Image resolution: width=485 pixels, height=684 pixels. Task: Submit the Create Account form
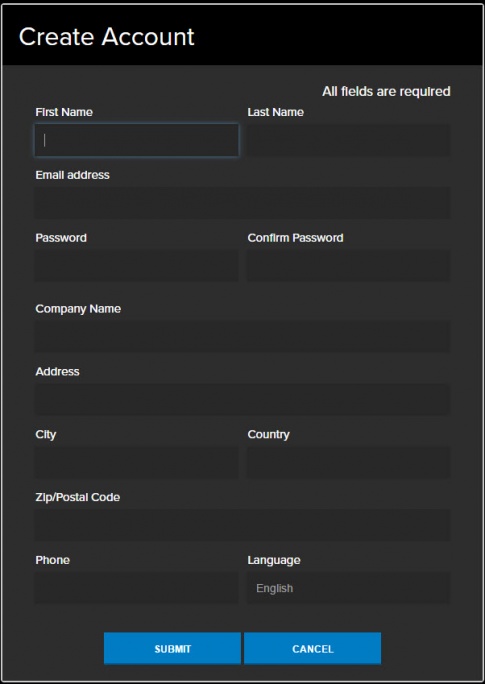[172, 649]
